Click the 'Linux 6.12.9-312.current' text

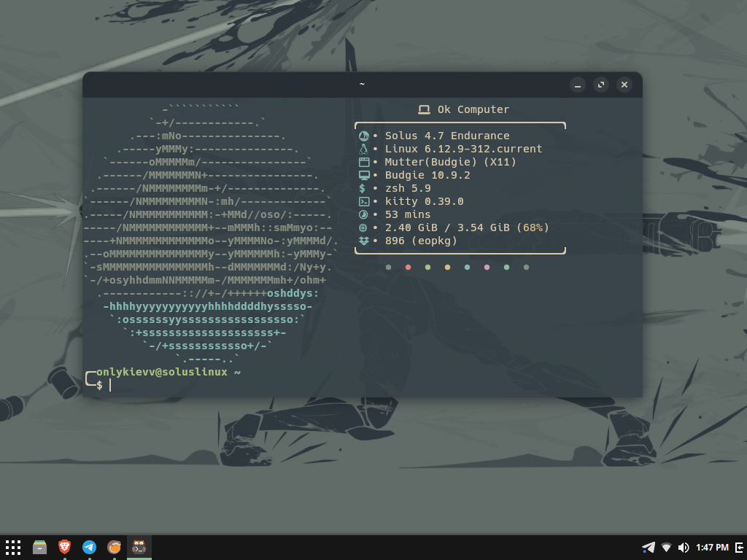463,149
